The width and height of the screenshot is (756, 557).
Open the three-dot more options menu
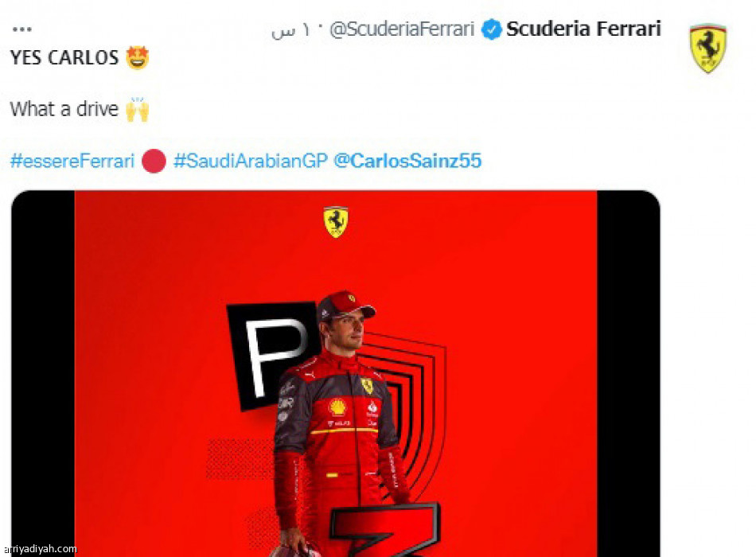click(21, 29)
